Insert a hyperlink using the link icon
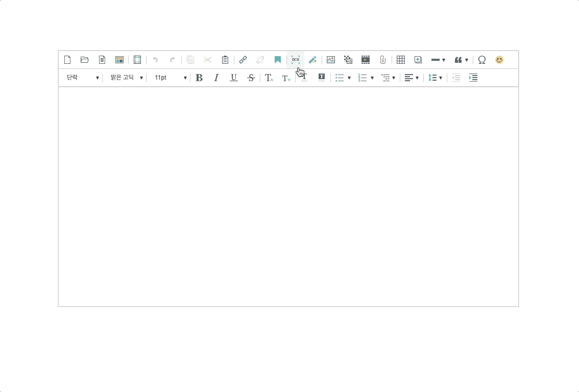579x392 pixels. pos(243,60)
